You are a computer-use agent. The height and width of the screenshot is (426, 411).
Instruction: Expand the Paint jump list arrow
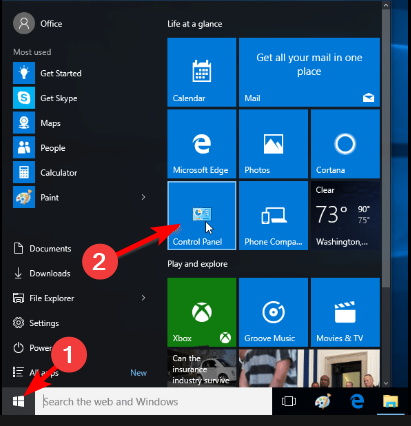[x=143, y=197]
